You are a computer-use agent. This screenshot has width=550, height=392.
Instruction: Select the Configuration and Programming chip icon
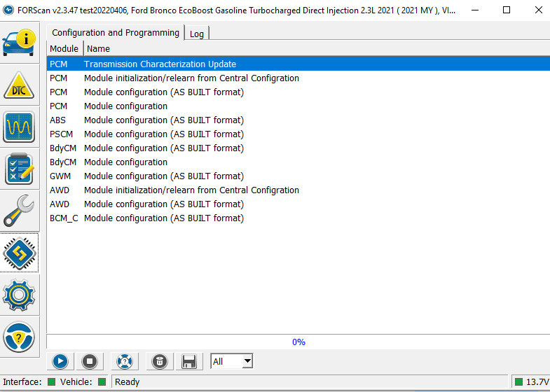coord(20,253)
